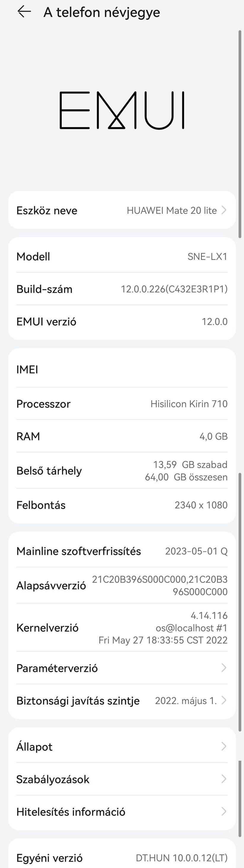Select the Szabályozások menu entry
The image size is (244, 868).
point(53,779)
